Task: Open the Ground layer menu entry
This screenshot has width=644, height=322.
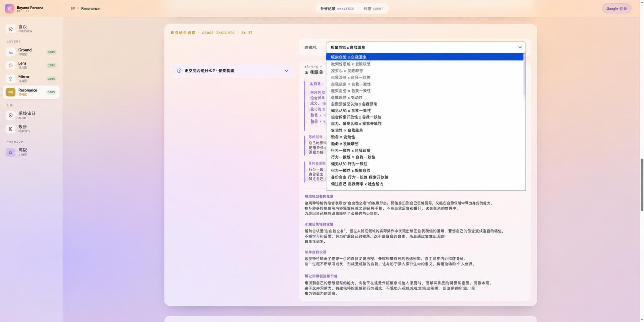Action: (31, 52)
